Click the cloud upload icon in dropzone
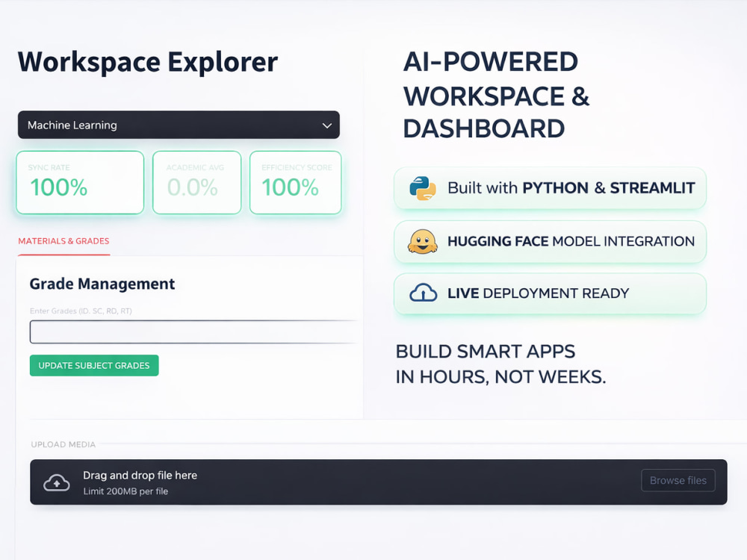 (57, 483)
